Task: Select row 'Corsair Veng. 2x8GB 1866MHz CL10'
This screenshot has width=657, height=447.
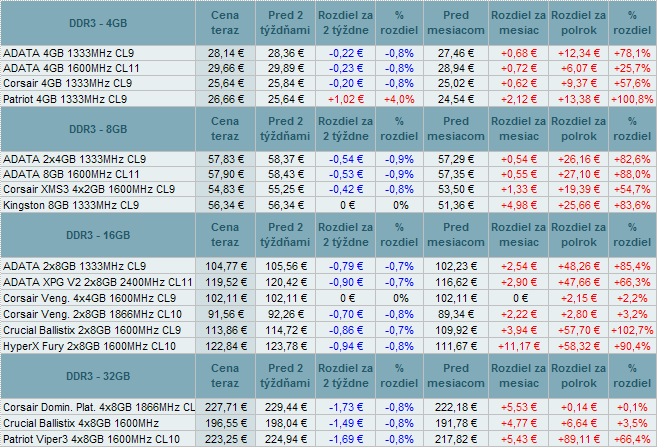Action: [x=328, y=314]
